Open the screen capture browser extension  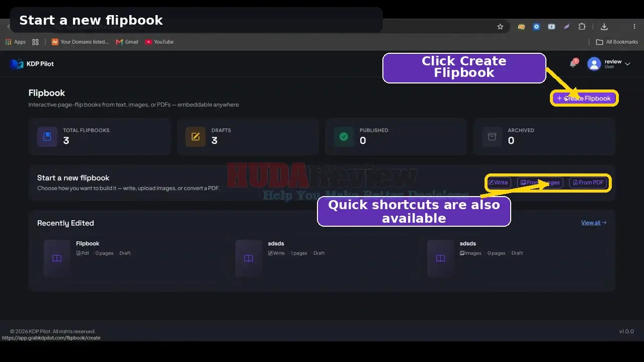pos(552,27)
